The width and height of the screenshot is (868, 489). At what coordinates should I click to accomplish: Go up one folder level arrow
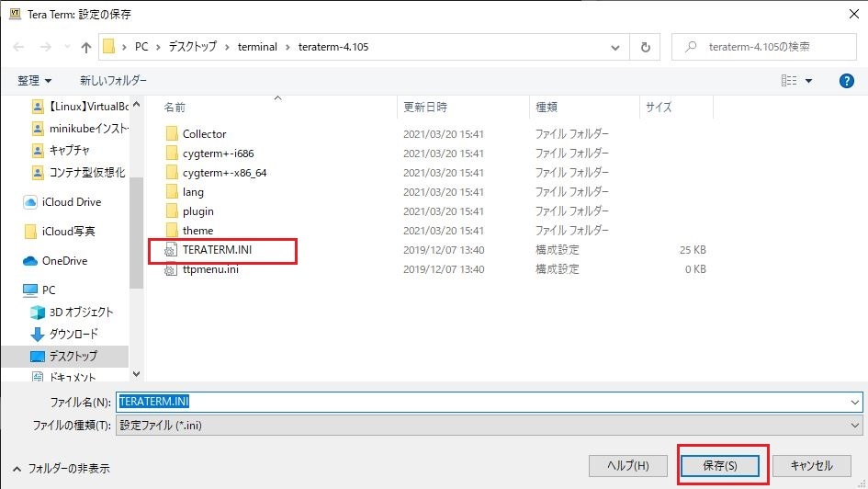[x=85, y=47]
